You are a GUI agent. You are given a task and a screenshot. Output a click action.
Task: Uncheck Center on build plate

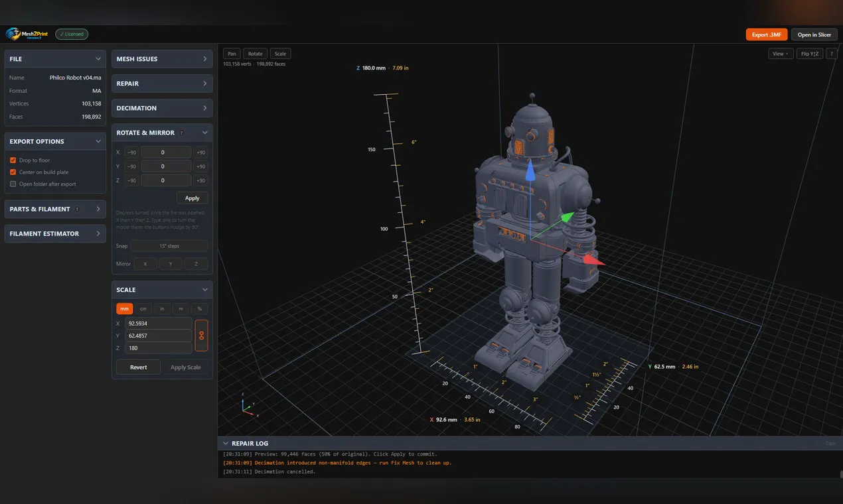(13, 172)
